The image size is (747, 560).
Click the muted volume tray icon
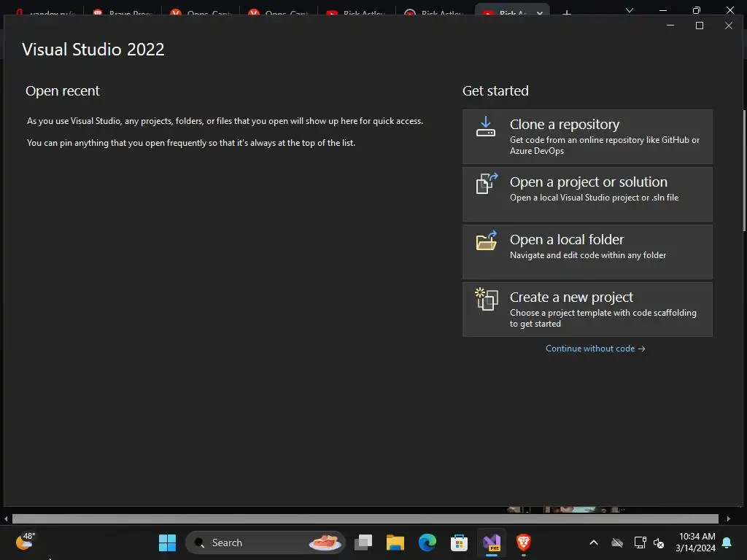[659, 542]
